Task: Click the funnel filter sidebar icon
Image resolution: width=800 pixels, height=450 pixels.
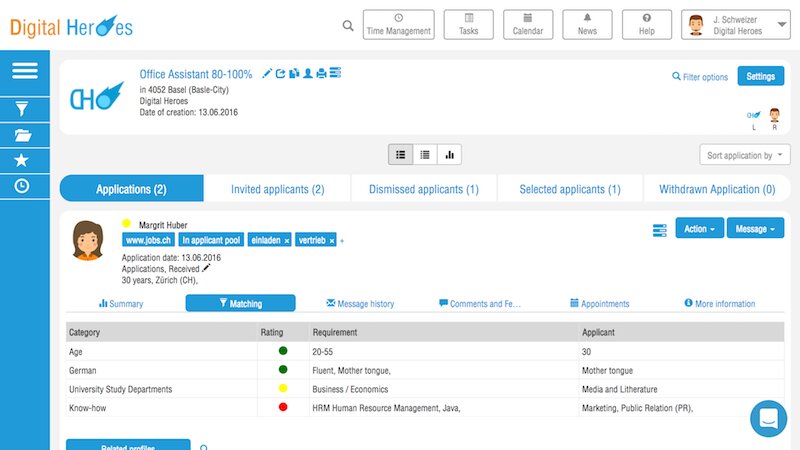Action: point(22,109)
